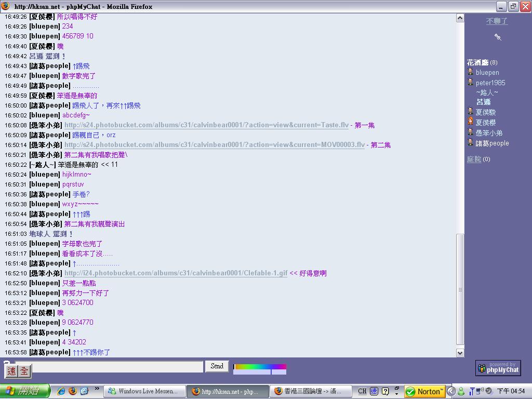Click the chat message input field
Viewport: 532px width, 399px height.
(x=109, y=367)
